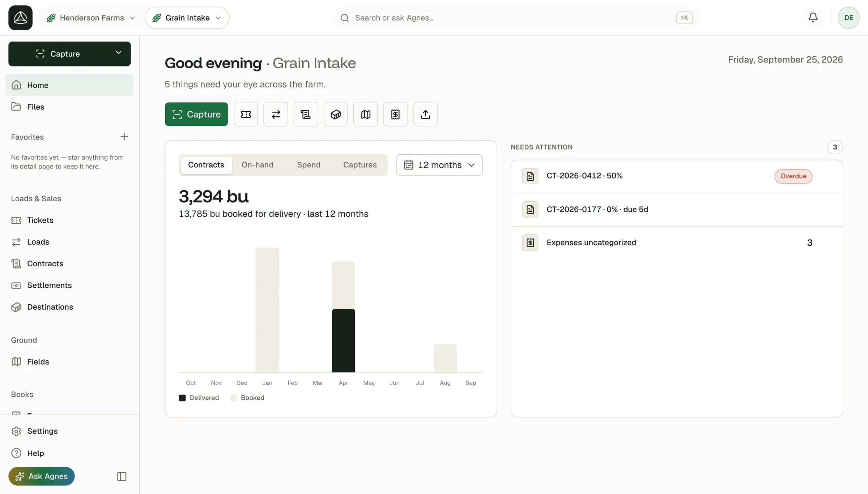Viewport: 868px width, 494px height.
Task: Open the notifications bell
Action: [813, 17]
